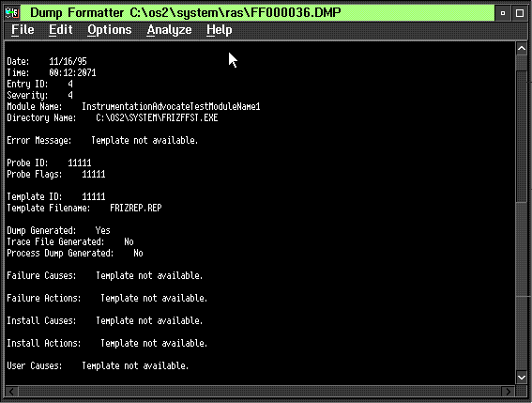Image resolution: width=532 pixels, height=403 pixels.
Task: Open the File menu
Action: 23,30
